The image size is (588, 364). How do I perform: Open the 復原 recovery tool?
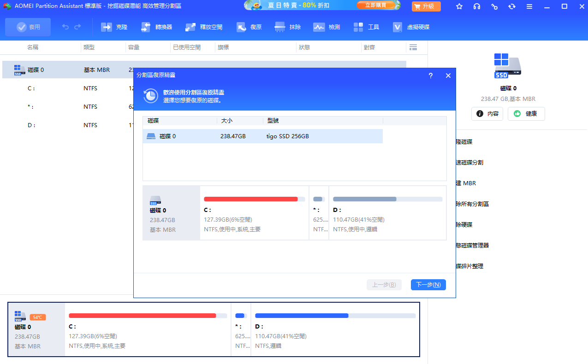coord(249,27)
